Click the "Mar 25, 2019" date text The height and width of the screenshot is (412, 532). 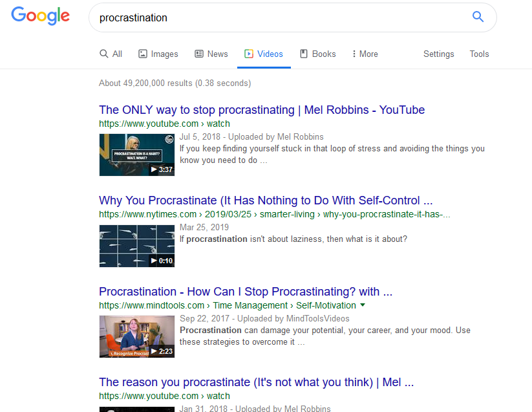(204, 227)
